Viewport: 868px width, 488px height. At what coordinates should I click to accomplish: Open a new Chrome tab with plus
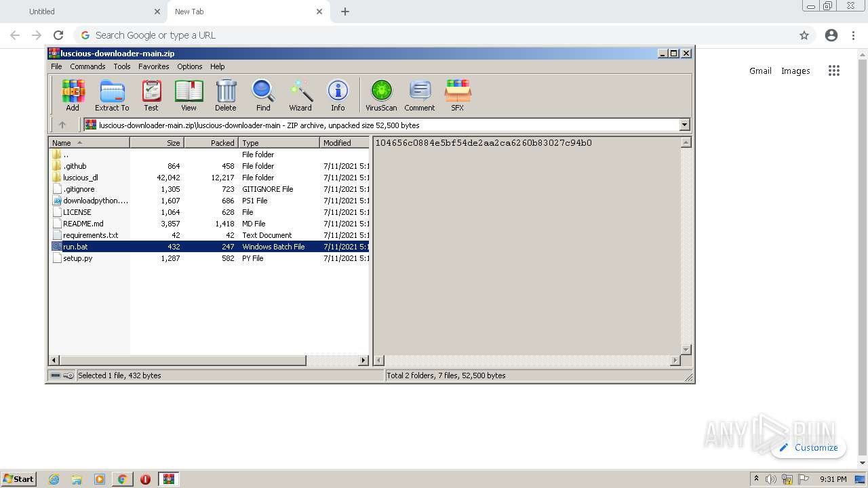coord(345,12)
